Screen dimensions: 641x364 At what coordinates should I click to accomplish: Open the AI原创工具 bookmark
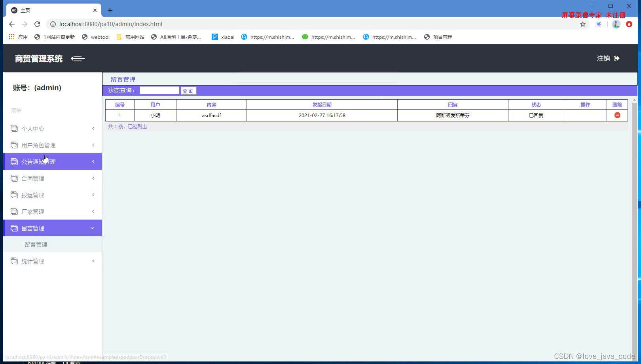[x=176, y=37]
